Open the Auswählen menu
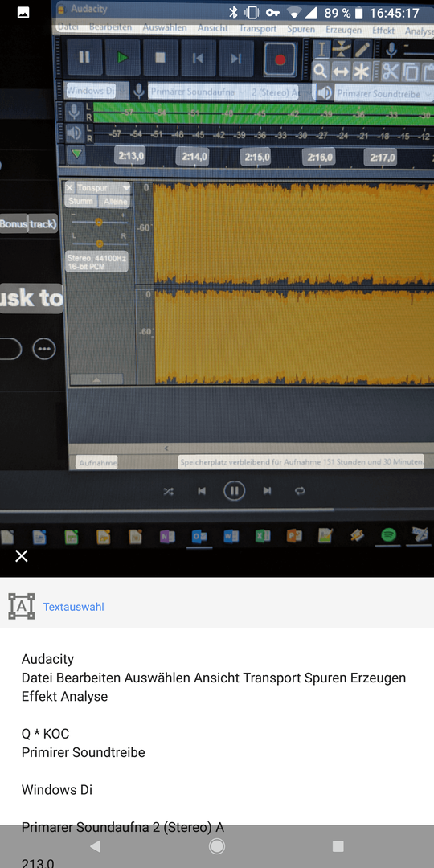Screen dimensions: 434x868 click(165, 27)
